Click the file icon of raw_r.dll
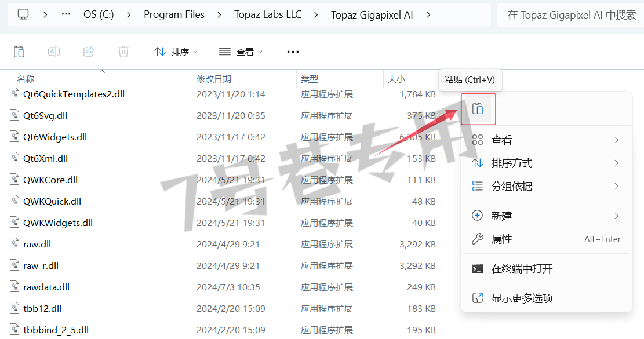 pos(15,265)
